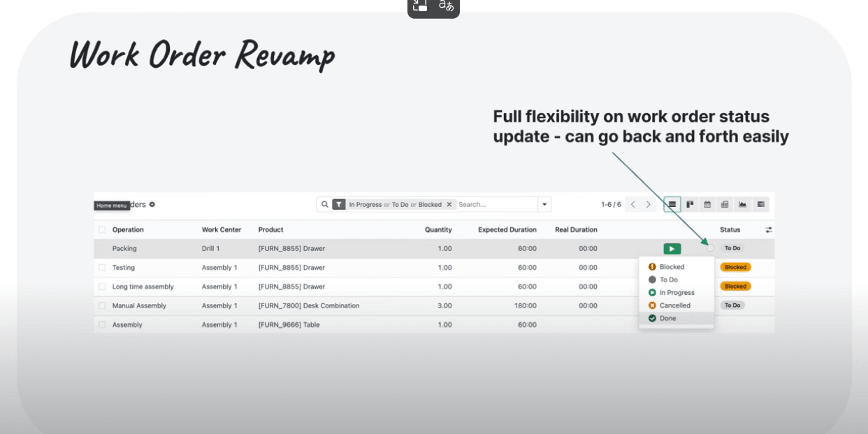Click the gear icon beside the page title
This screenshot has width=868, height=434.
coord(152,205)
